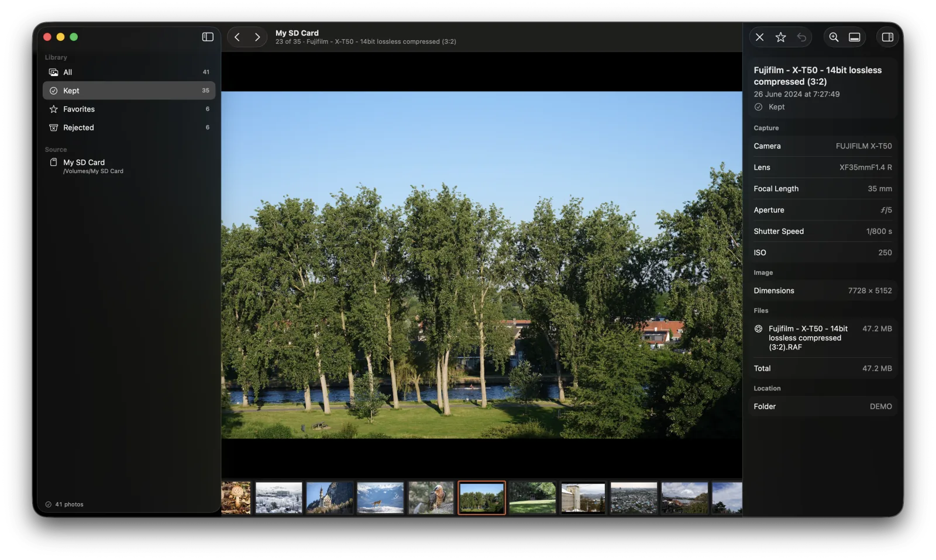Click the undo arrow icon
This screenshot has height=560, width=936.
801,37
